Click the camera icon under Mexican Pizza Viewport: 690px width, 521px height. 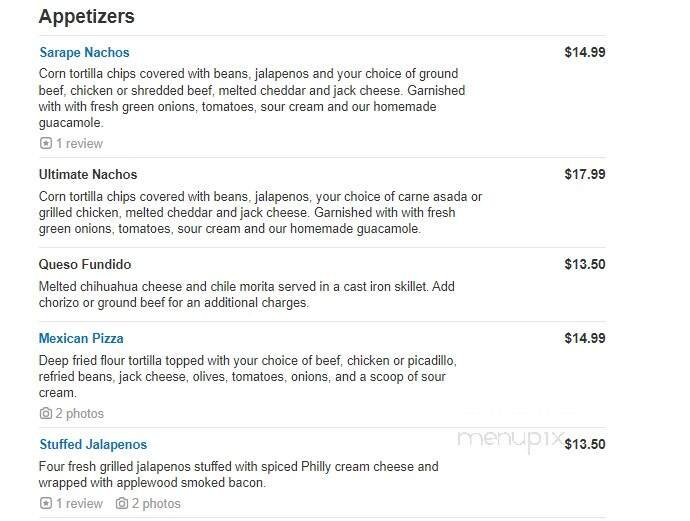tap(45, 414)
